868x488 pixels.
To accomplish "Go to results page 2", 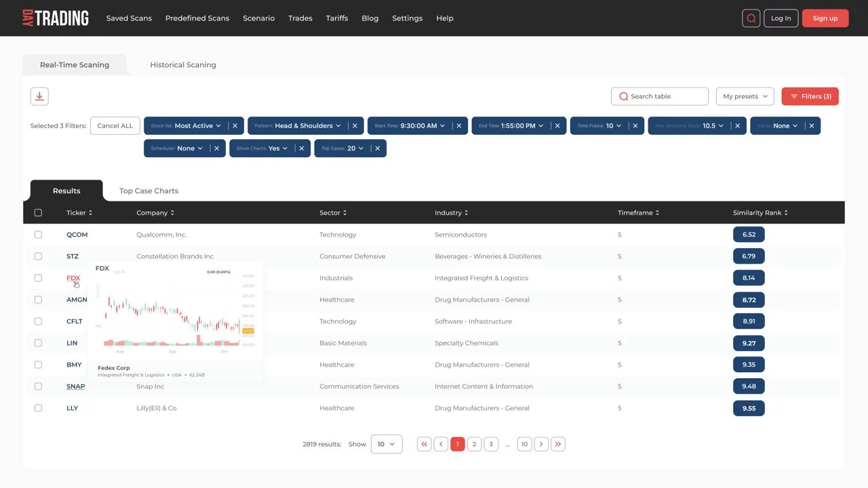I will coord(475,445).
